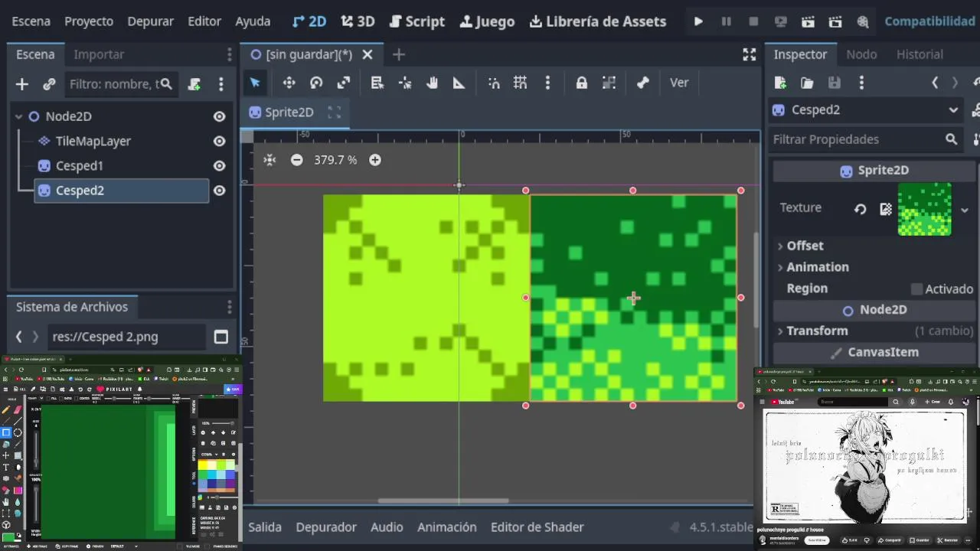
Task: Enable the Region Activado checkbox
Action: [916, 289]
